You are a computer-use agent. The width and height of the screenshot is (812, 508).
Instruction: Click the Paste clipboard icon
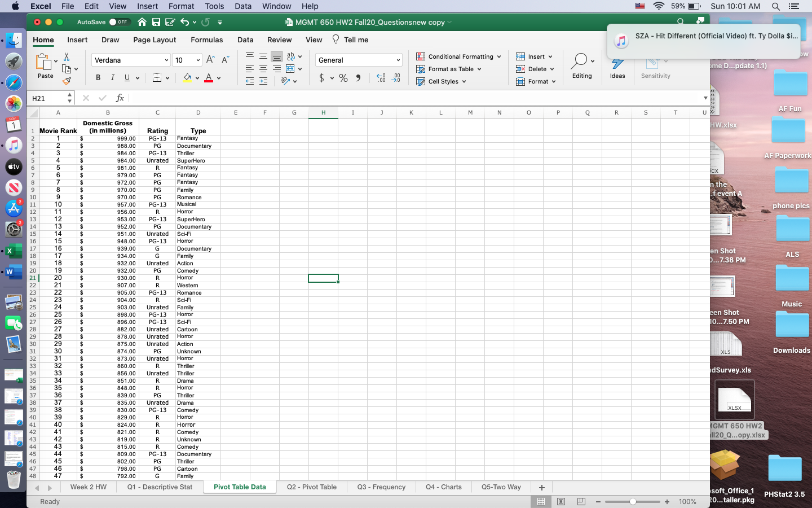(x=43, y=62)
